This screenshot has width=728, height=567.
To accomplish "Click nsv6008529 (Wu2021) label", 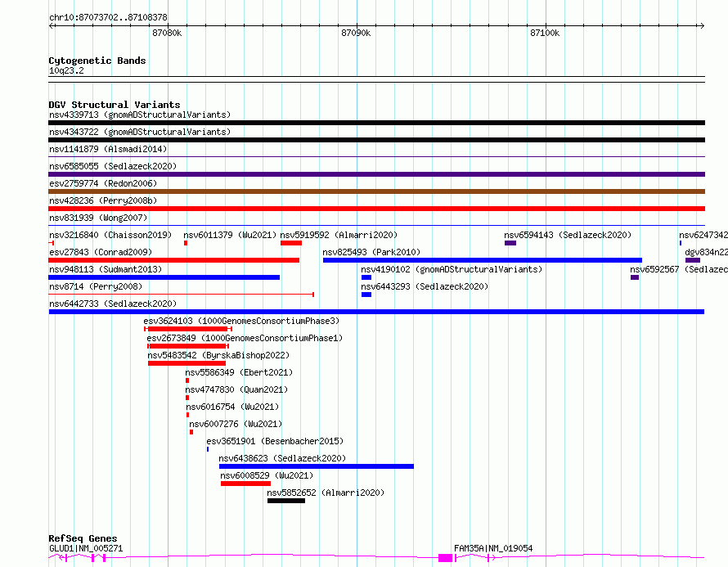I will [x=267, y=475].
